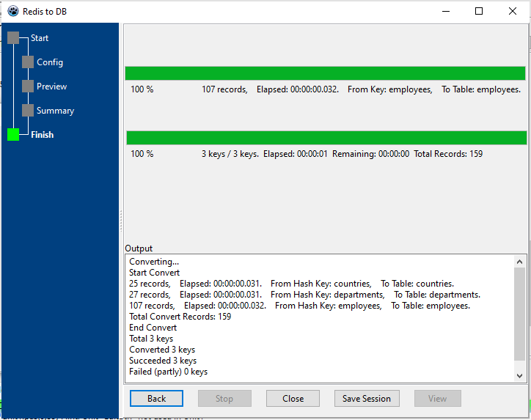Click the Output log scrollbar thumb
Image resolution: width=531 pixels, height=420 pixels.
[519, 315]
